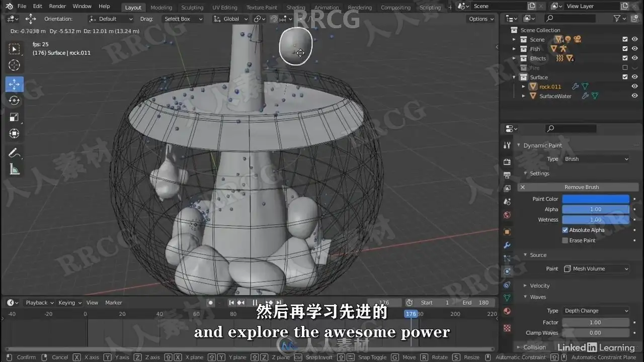Open the Playback popover in timeline
Image resolution: width=644 pixels, height=362 pixels.
pyautogui.click(x=39, y=303)
